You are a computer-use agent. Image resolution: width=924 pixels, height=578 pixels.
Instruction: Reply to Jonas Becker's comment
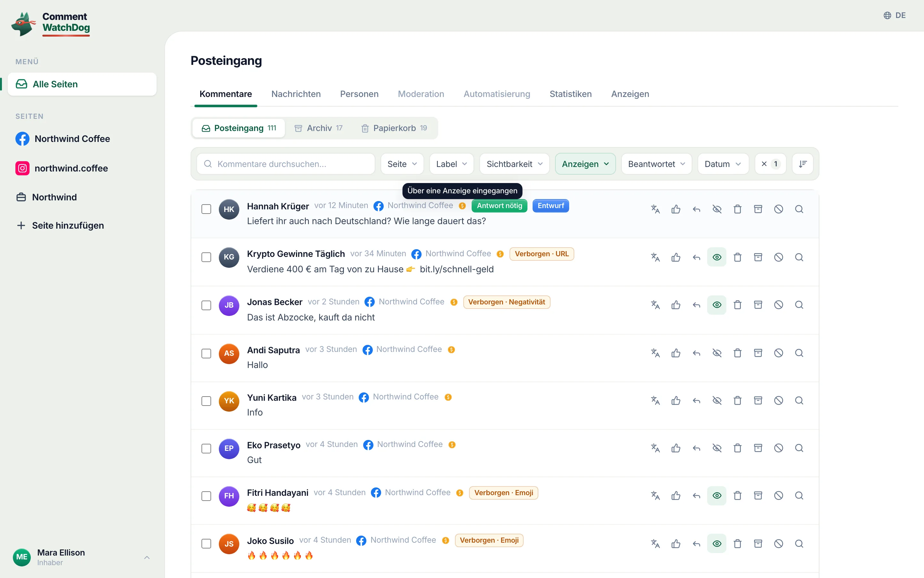click(x=697, y=305)
